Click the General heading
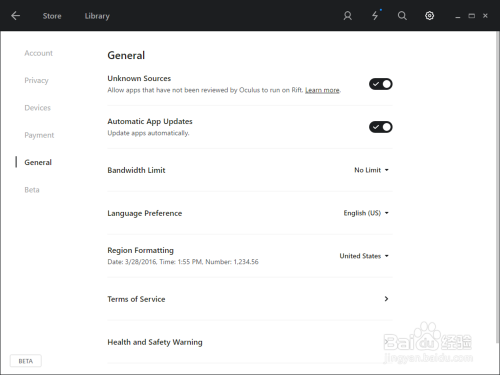The image size is (500, 375). (x=126, y=55)
